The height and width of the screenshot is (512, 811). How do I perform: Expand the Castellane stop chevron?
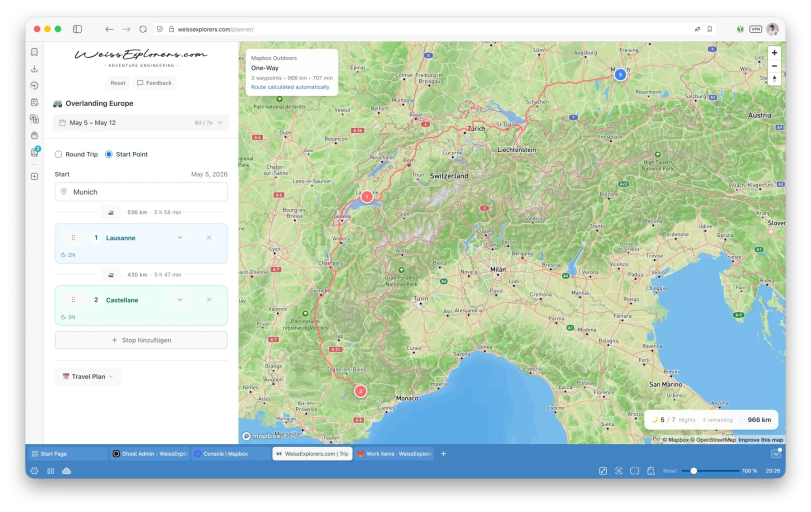180,299
